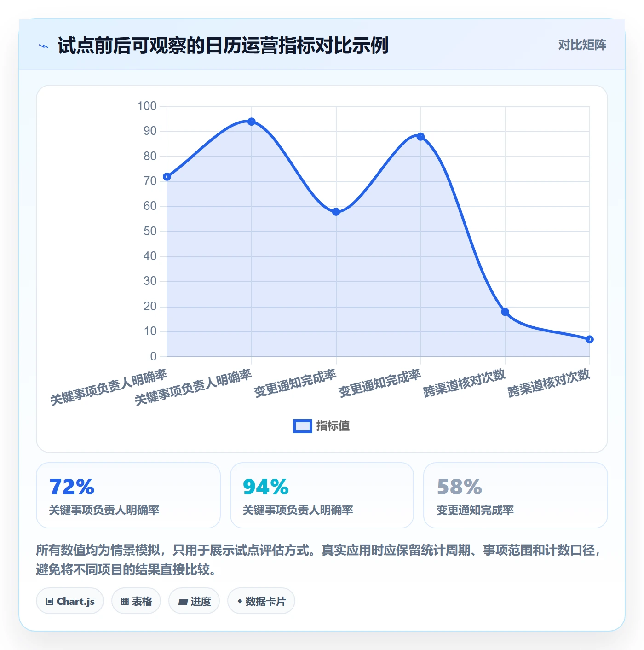Click the y-axis label 70
Screen dimensions: 644x650
(x=150, y=181)
